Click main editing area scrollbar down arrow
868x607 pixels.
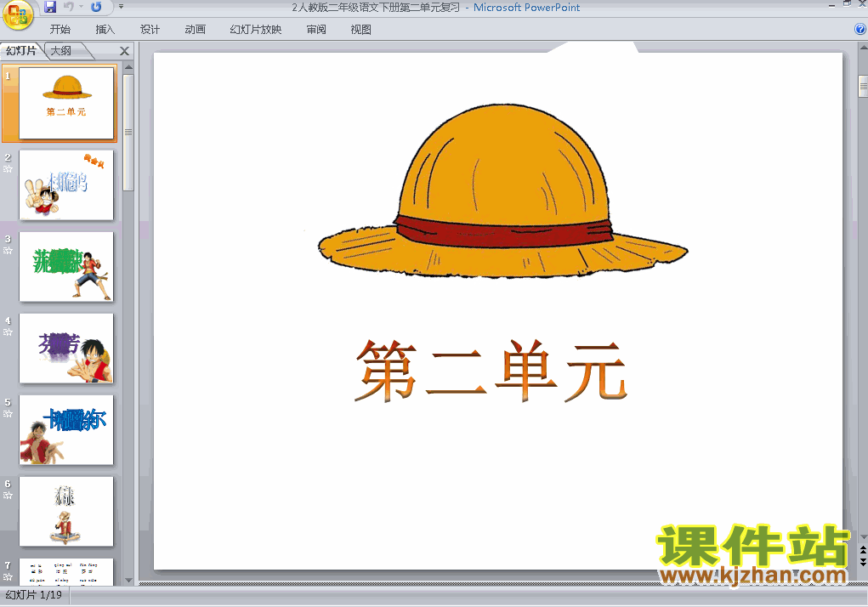(863, 536)
